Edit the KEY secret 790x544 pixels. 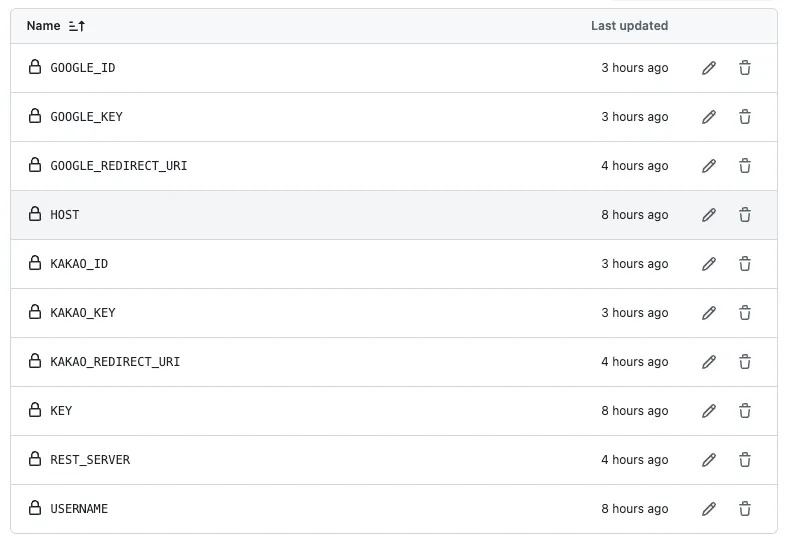pyautogui.click(x=709, y=411)
